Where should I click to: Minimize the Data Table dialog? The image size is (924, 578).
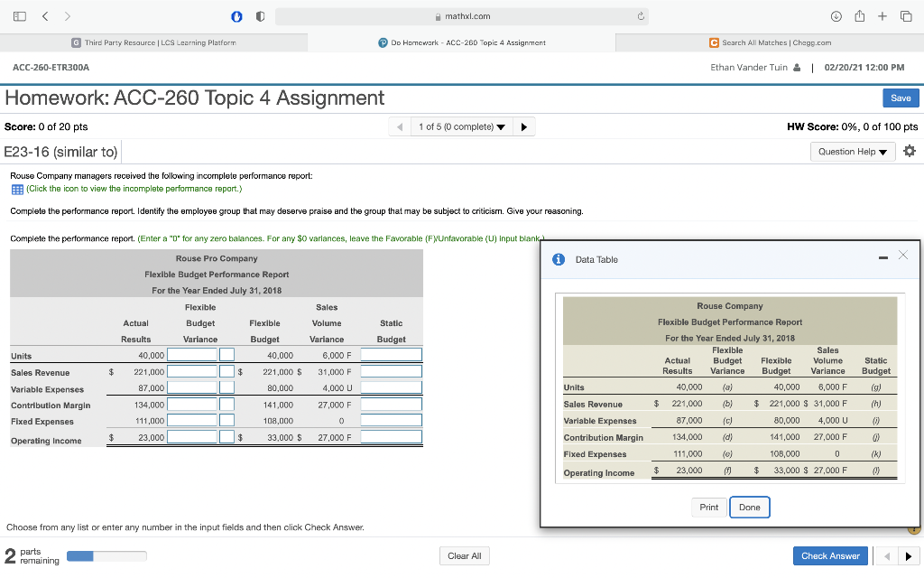click(x=882, y=256)
